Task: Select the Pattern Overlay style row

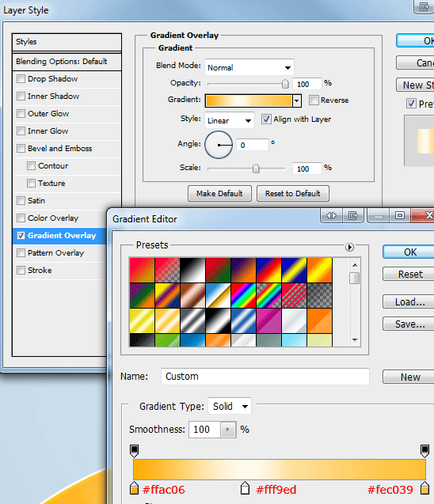Action: (x=60, y=252)
